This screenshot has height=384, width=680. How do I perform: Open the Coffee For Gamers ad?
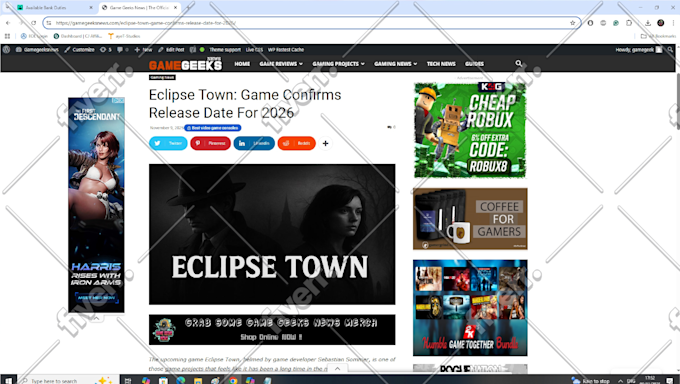(x=470, y=219)
